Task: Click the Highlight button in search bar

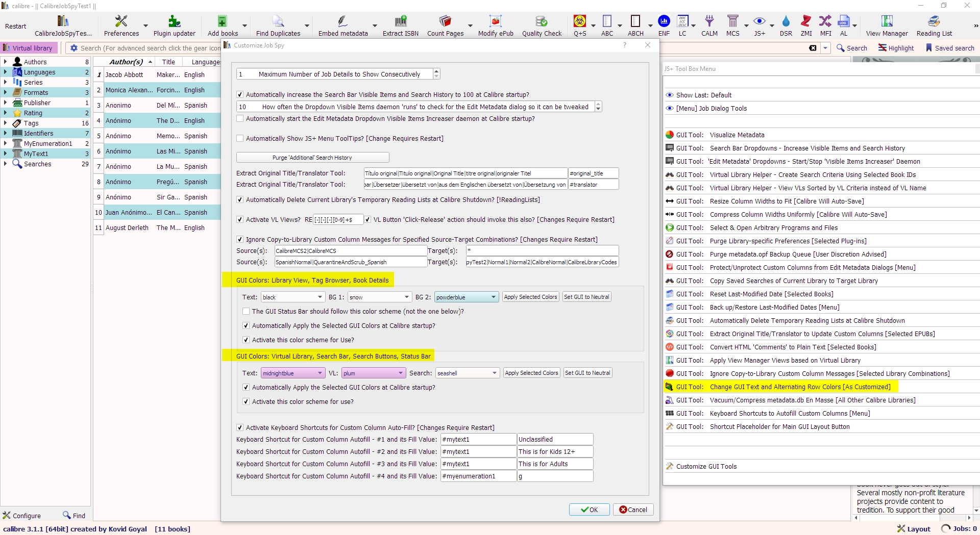Action: [896, 48]
